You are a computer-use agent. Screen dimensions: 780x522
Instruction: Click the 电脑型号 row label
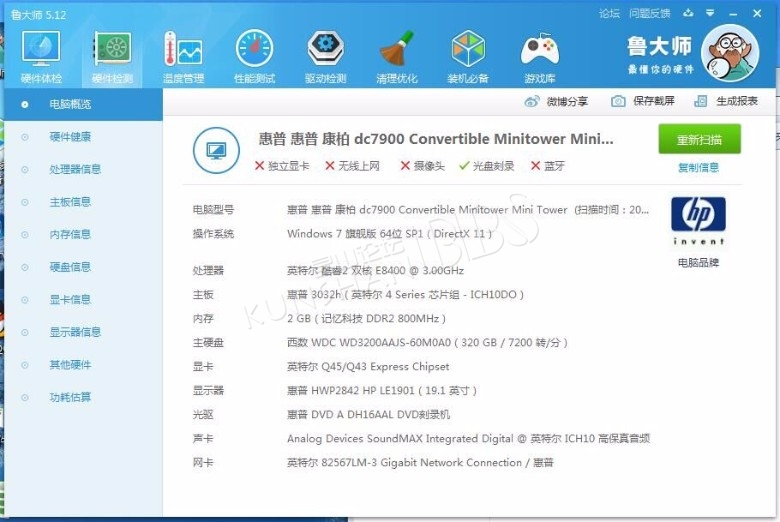(213, 210)
